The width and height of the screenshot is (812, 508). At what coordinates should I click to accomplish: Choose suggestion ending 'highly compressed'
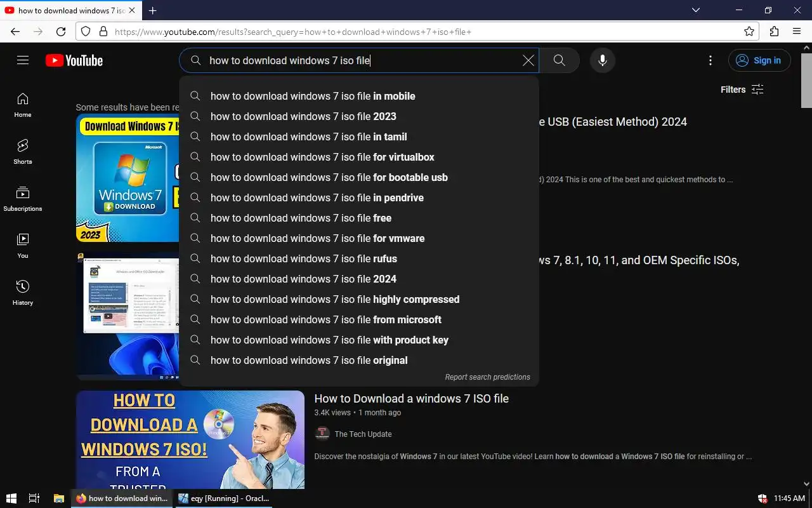pyautogui.click(x=359, y=299)
